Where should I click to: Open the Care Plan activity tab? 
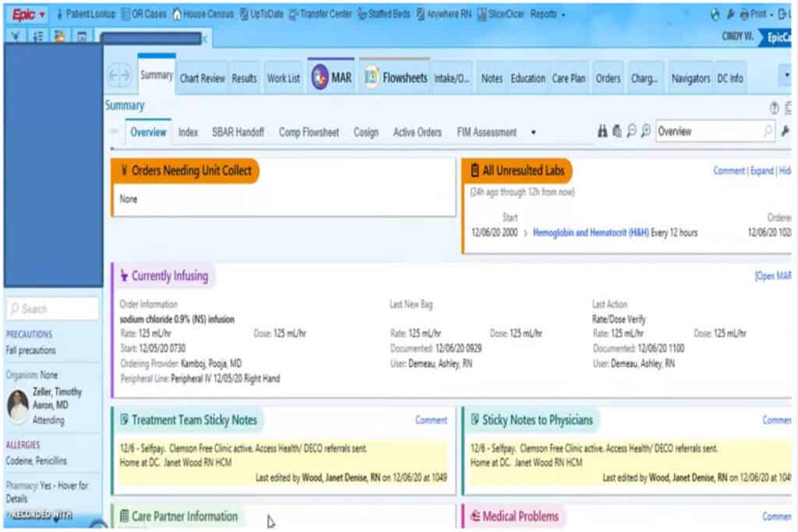(x=569, y=79)
